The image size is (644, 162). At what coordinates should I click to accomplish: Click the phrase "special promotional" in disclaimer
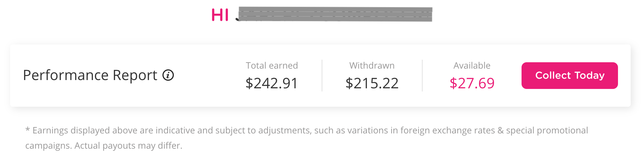point(547,130)
